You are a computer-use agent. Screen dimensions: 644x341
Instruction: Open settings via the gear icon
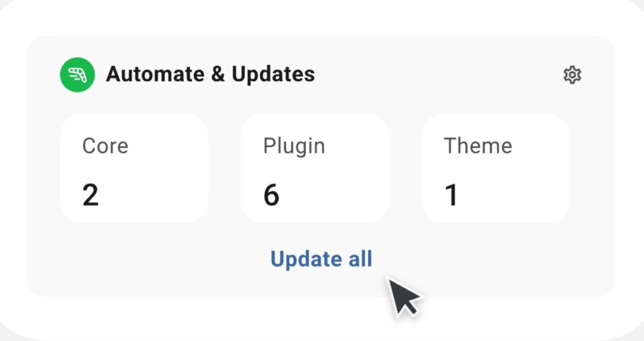point(572,75)
